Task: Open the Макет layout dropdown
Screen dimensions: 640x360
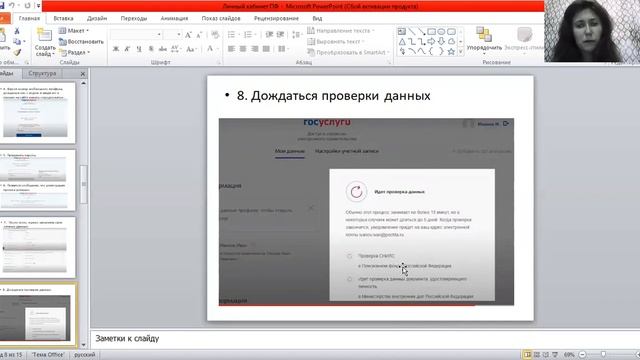Action: point(73,31)
